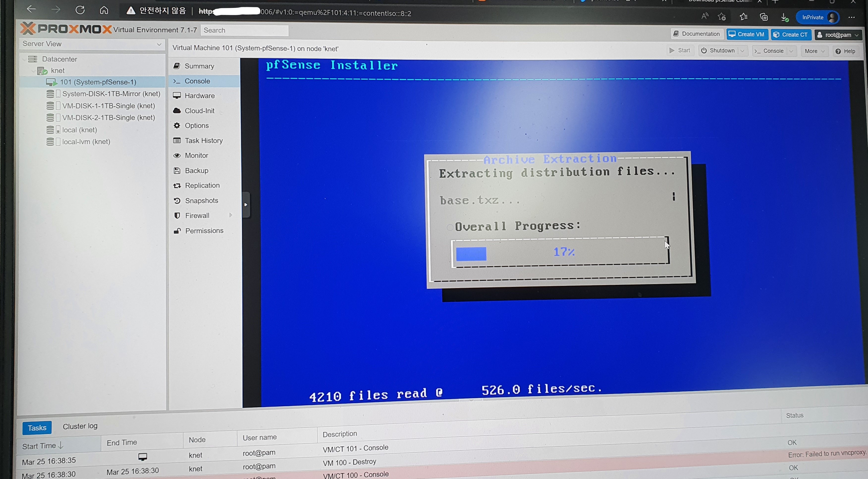Click the noVNC side panel handle
Image resolution: width=868 pixels, height=479 pixels.
click(x=246, y=205)
